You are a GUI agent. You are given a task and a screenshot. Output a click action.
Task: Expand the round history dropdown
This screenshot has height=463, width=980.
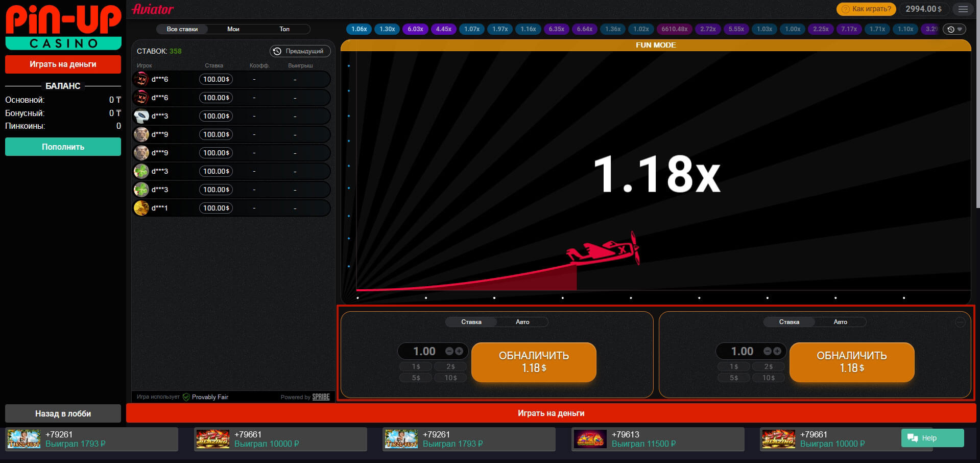coord(954,29)
